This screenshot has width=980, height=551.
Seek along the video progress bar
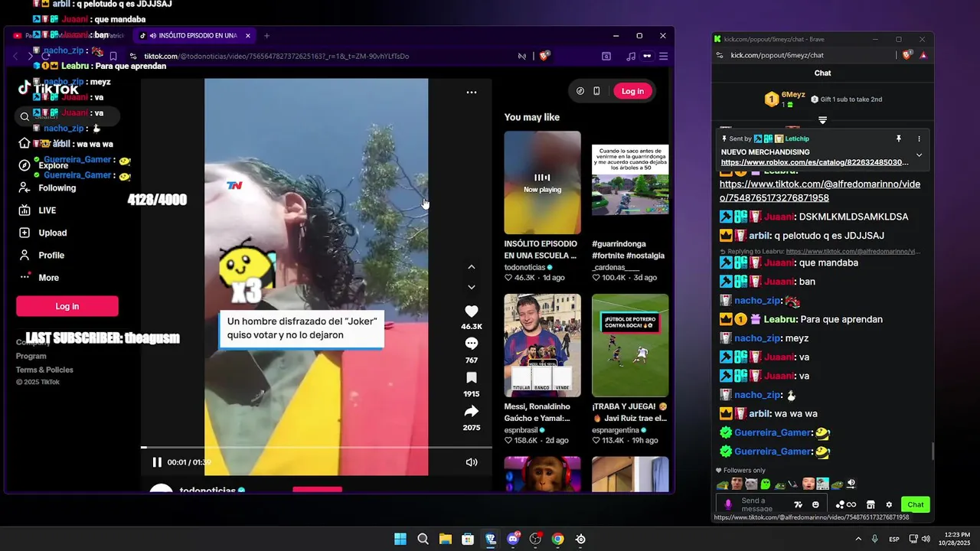pos(316,447)
